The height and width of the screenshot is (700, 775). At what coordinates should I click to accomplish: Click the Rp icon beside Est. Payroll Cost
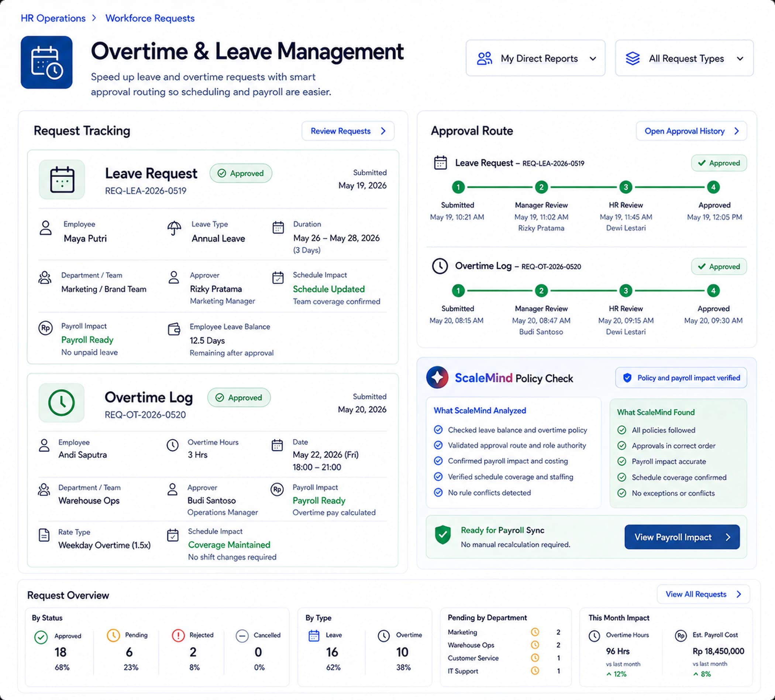coord(681,636)
